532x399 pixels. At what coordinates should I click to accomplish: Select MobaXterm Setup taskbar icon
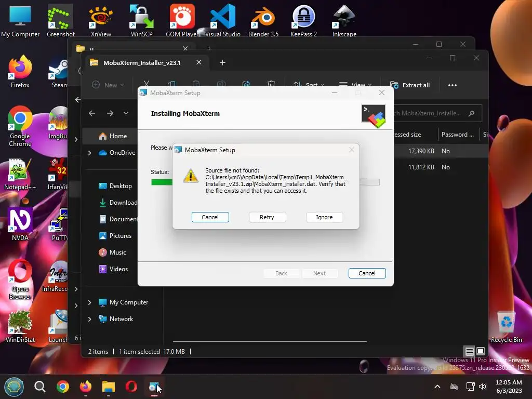coord(154,387)
